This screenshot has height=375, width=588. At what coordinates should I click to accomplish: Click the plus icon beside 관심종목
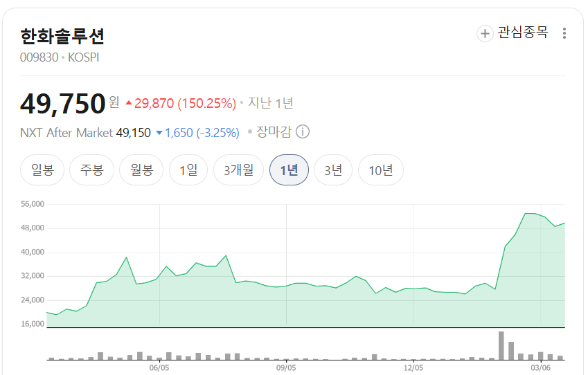(x=485, y=33)
